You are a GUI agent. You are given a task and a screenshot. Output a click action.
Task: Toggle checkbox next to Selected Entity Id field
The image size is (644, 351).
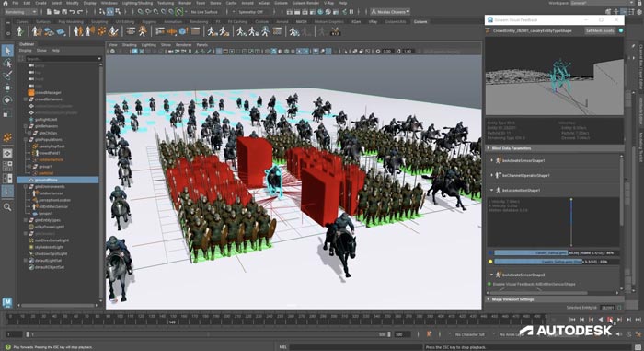click(620, 308)
